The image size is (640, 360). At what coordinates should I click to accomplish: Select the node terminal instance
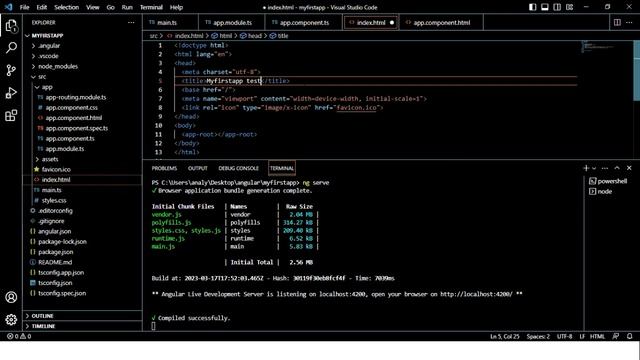point(601,191)
